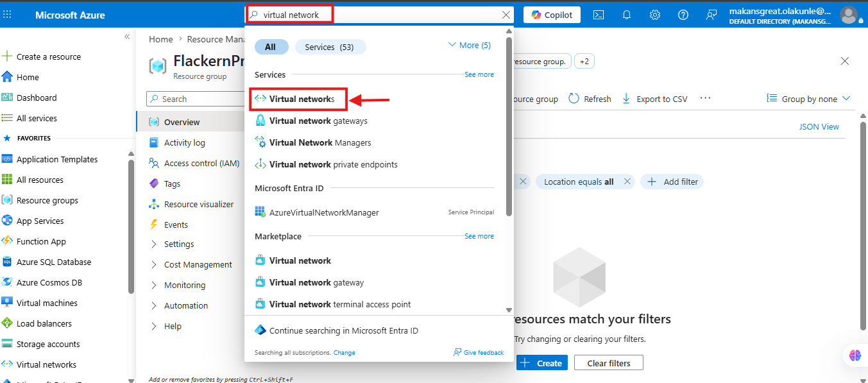Open Group by none dropdown

(x=809, y=99)
